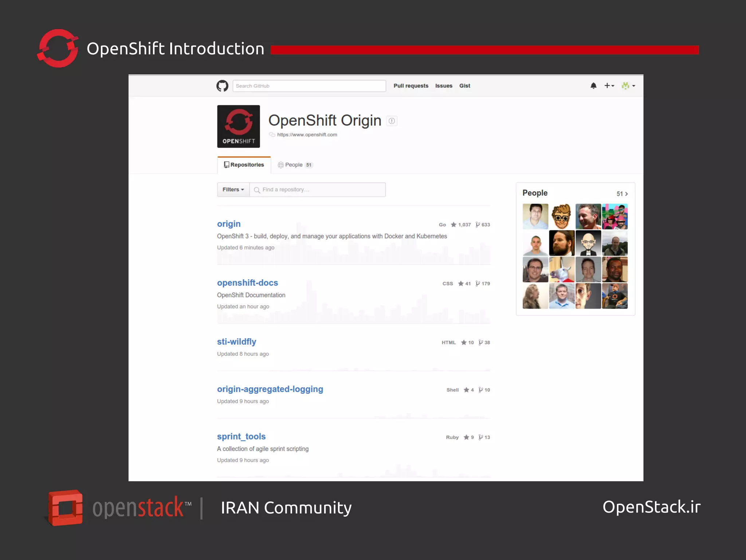Click into the Search GitHub field
746x560 pixels.
coord(309,86)
